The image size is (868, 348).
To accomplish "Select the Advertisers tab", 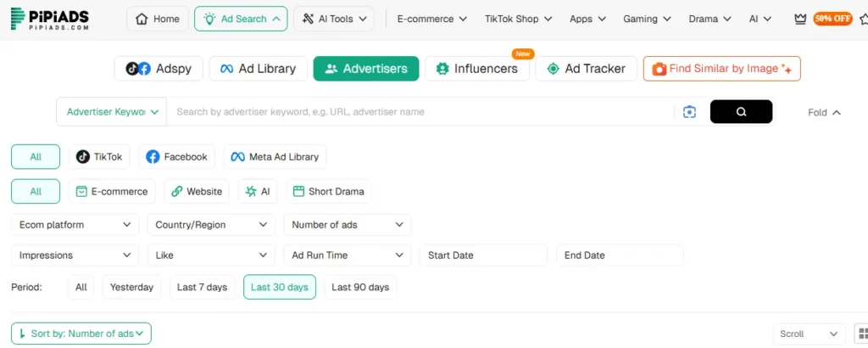I will (366, 69).
